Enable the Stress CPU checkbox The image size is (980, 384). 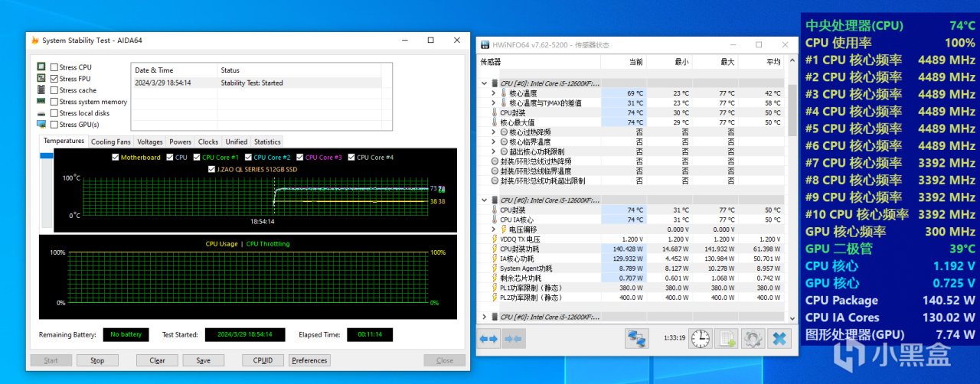coord(54,67)
